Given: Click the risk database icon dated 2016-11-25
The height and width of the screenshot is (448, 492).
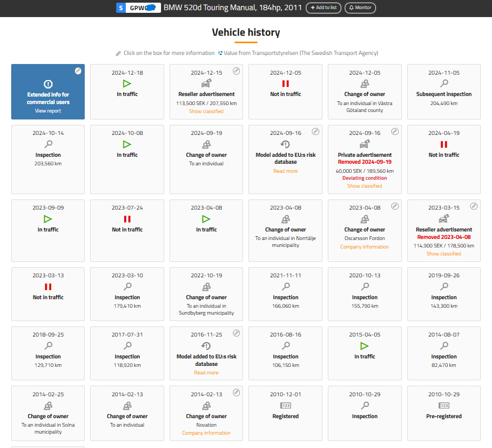Looking at the screenshot, I should click(206, 346).
